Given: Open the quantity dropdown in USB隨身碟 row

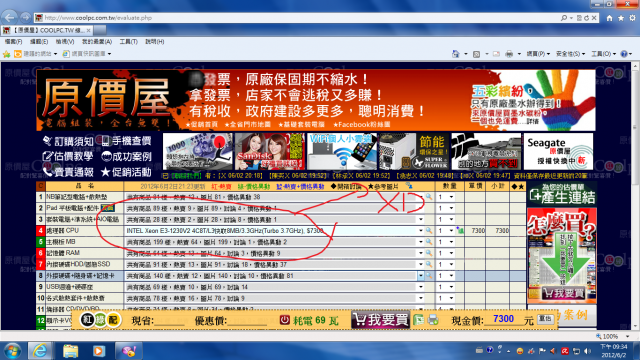Looking at the screenshot, I should point(451,287).
